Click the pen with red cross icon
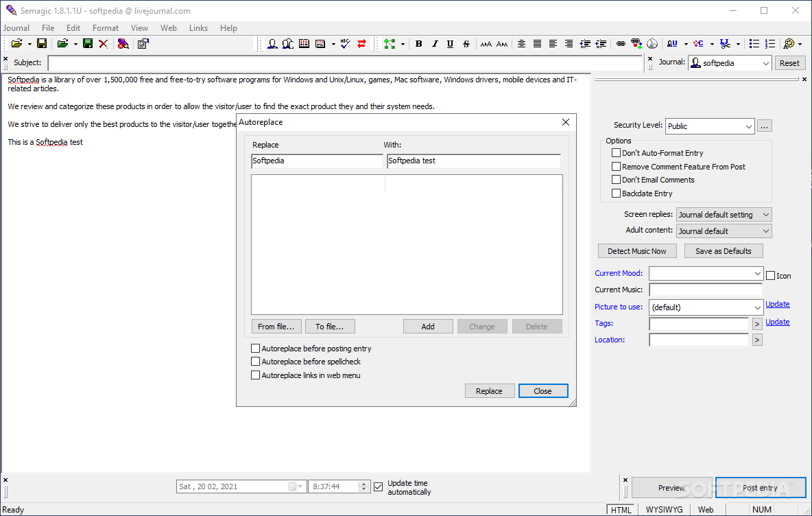Viewport: 812px width, 516px height. pyautogui.click(x=123, y=44)
